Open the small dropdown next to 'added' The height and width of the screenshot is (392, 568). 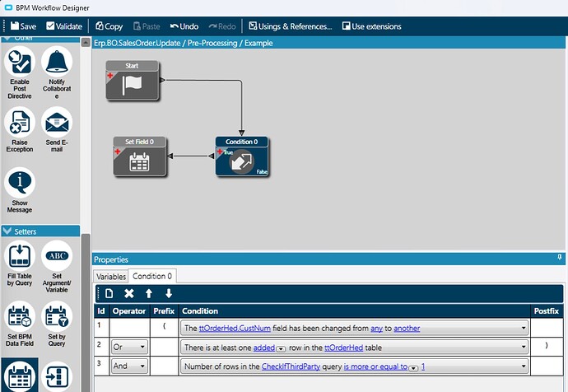pyautogui.click(x=281, y=348)
